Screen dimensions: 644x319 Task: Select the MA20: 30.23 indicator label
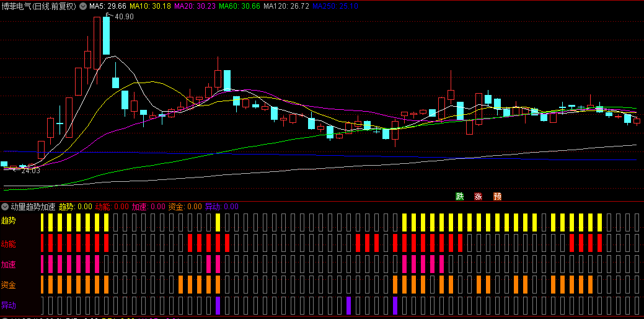point(195,6)
